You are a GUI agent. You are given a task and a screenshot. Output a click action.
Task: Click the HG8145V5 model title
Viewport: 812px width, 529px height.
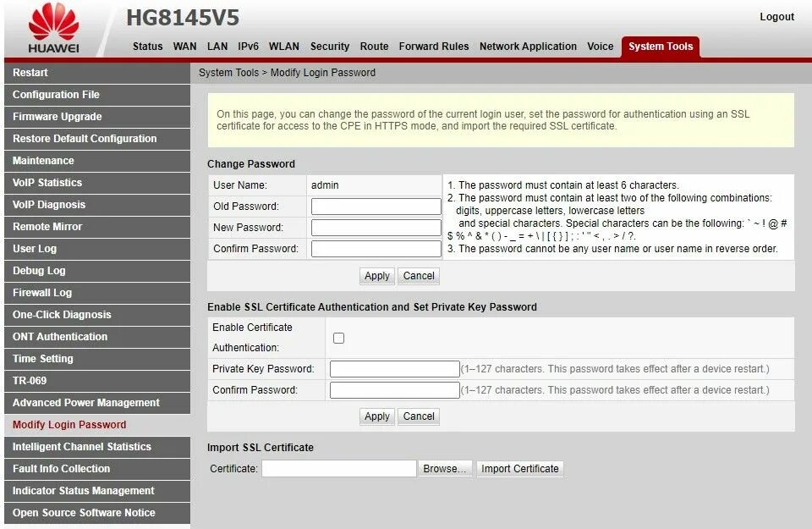[183, 18]
